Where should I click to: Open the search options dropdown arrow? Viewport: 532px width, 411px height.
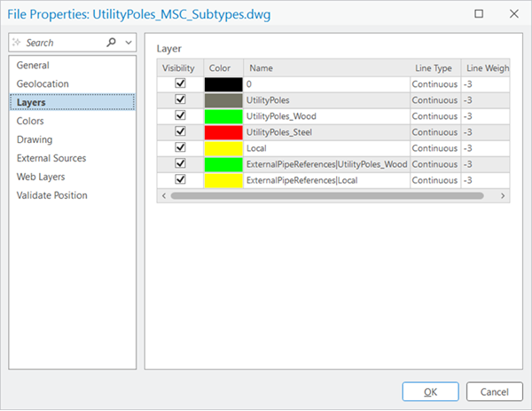click(129, 43)
